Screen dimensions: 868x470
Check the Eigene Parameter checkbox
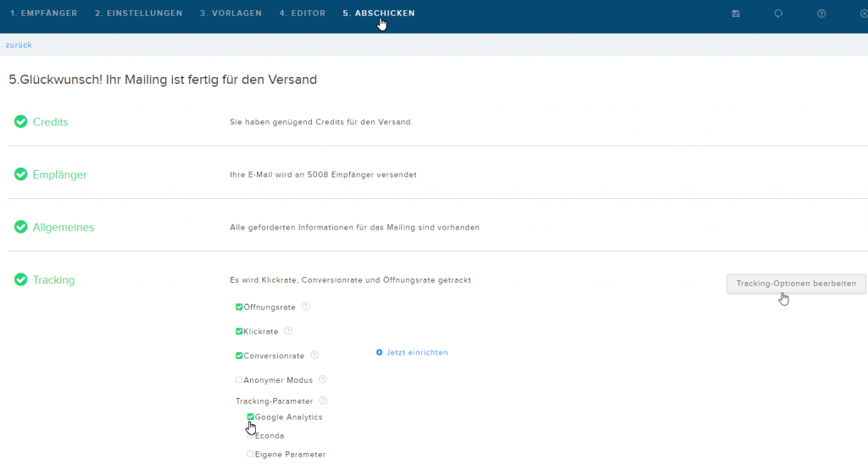click(250, 454)
